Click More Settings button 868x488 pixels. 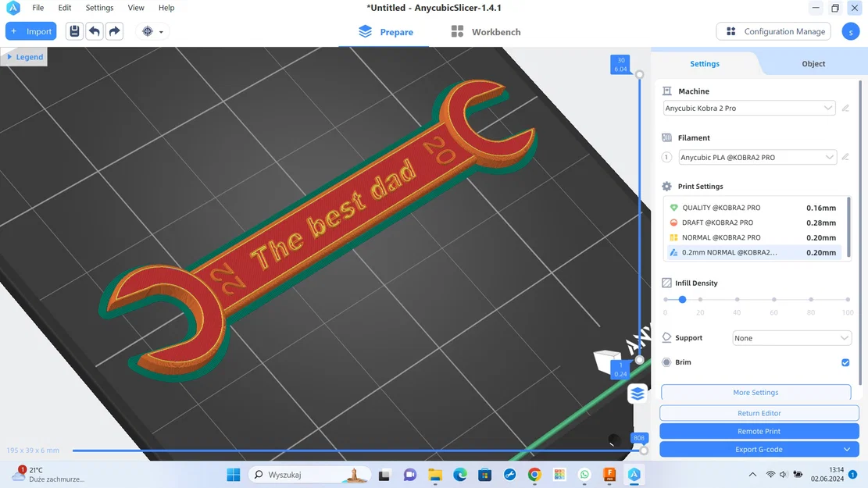(x=755, y=392)
